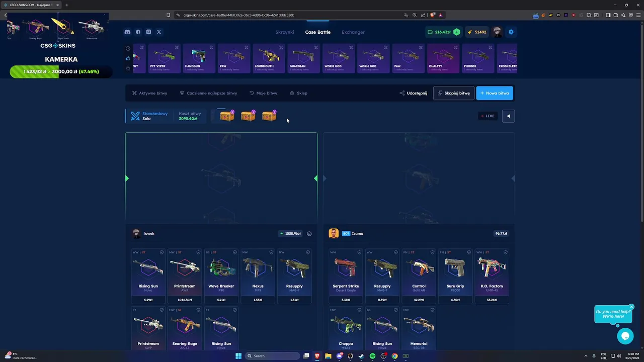
Task: Click the Koszt bitwy 3095.40zł value
Action: [188, 119]
